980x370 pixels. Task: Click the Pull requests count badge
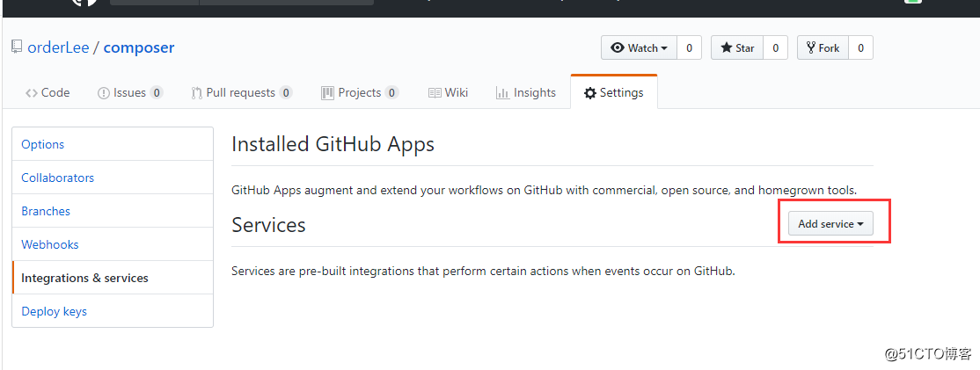pos(286,93)
